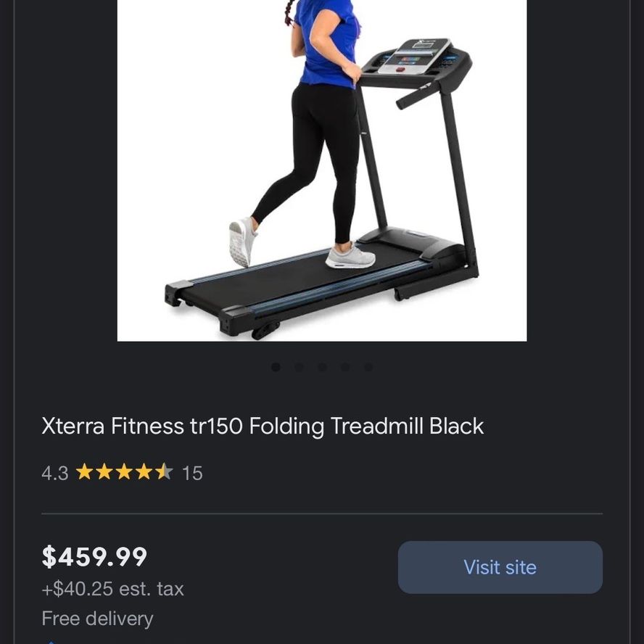Click the $459.99 price
This screenshot has width=644, height=644.
pyautogui.click(x=94, y=558)
